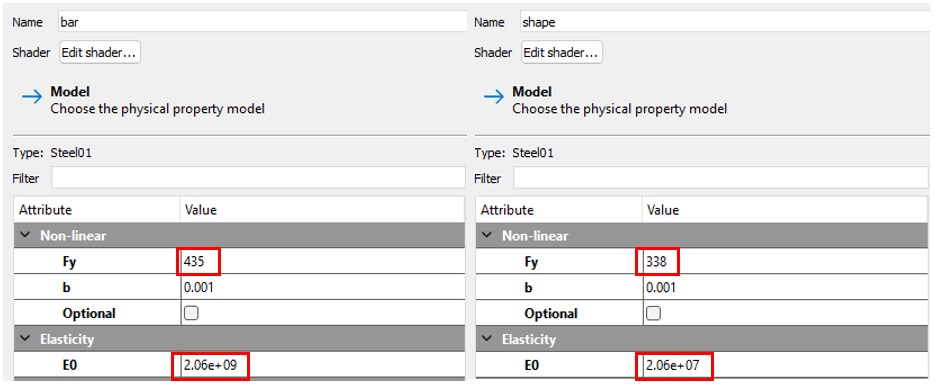Enable the Optional checkbox in shape panel
Image resolution: width=934 pixels, height=387 pixels.
click(653, 313)
